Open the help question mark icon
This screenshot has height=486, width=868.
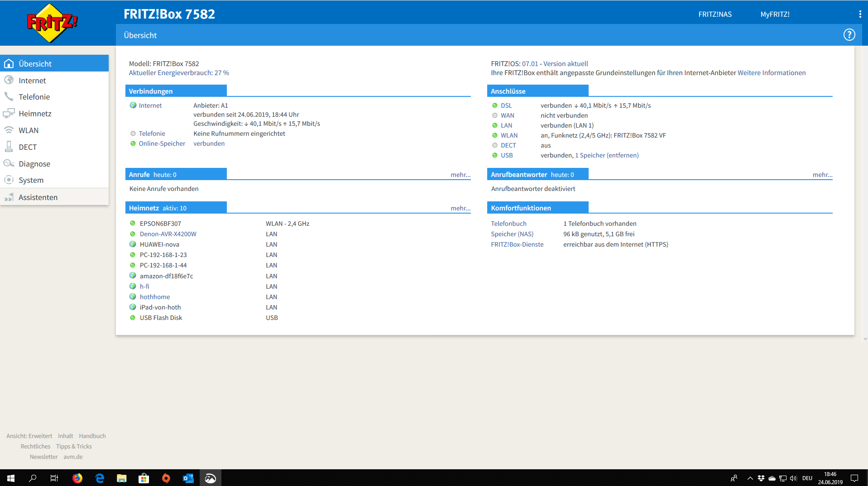pos(849,35)
